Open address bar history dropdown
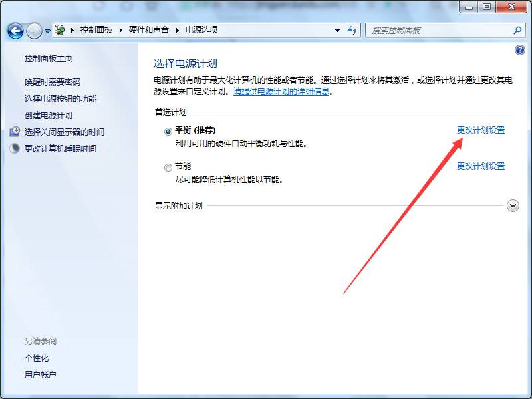The image size is (532, 399). point(337,31)
